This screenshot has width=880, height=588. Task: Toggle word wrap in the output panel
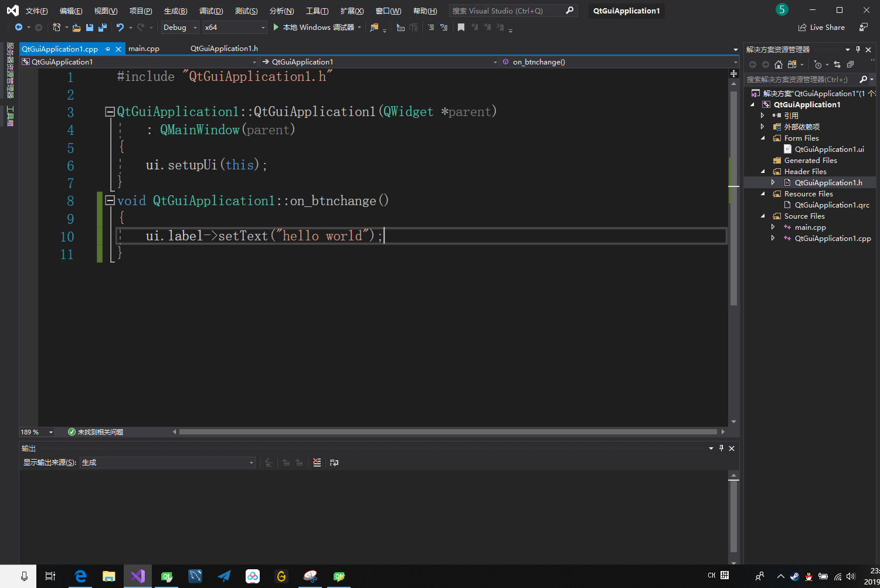pyautogui.click(x=334, y=463)
